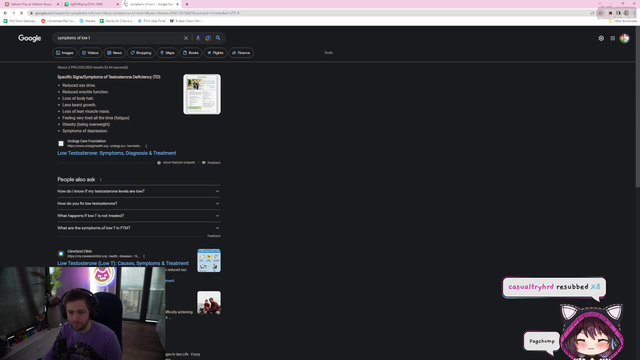Open the Chrome three-dot menu

[635, 13]
